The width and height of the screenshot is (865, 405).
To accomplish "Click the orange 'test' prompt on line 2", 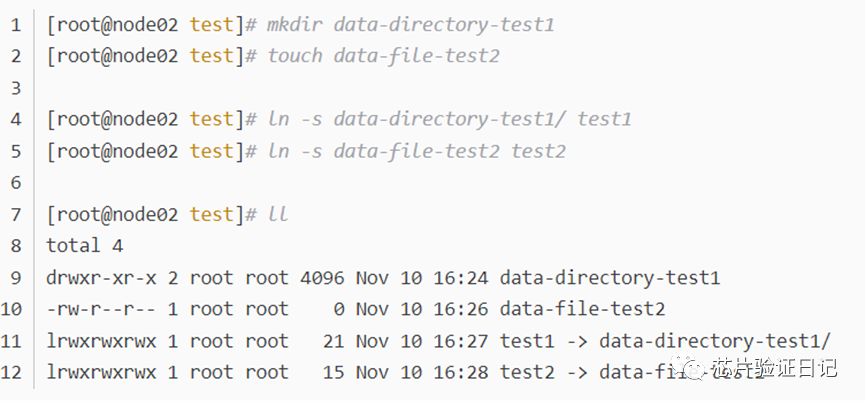I will click(x=212, y=56).
